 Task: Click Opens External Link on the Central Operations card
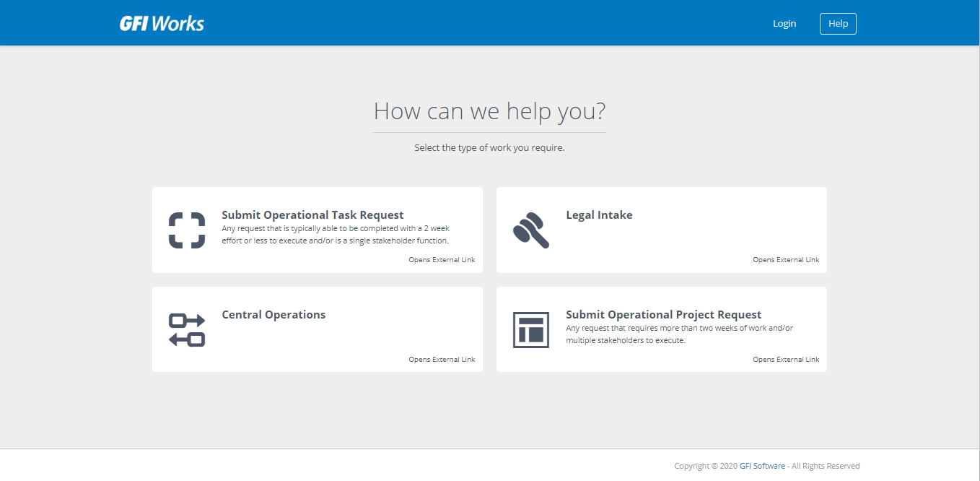coord(442,360)
